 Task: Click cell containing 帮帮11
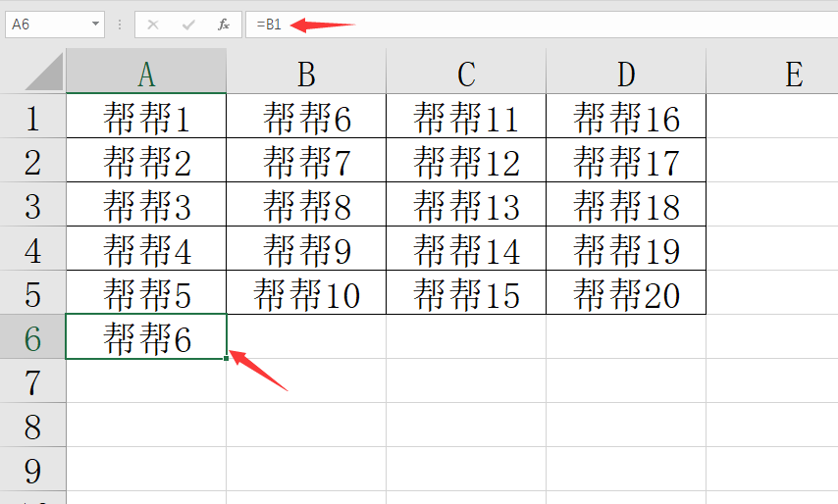466,116
